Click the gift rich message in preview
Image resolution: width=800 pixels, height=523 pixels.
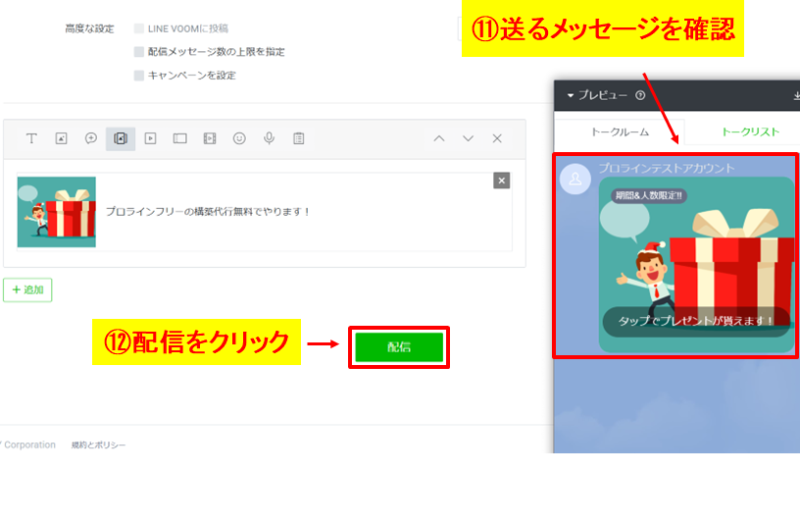(696, 264)
